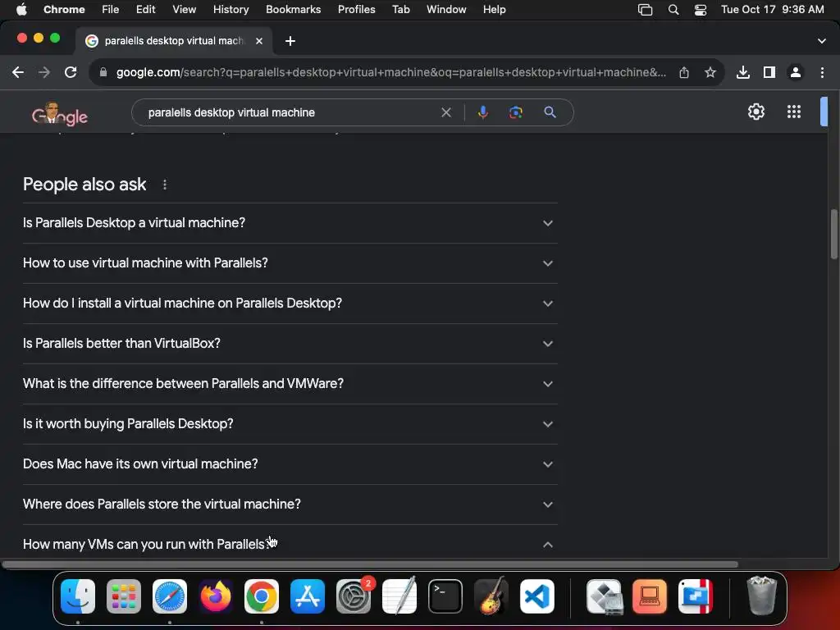The image size is (840, 630).
Task: Start search by voice
Action: [x=482, y=112]
